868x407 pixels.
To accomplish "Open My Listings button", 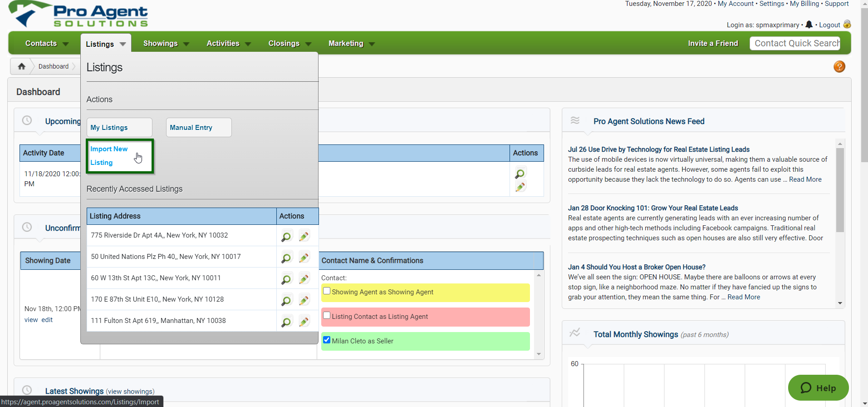I will (x=119, y=128).
